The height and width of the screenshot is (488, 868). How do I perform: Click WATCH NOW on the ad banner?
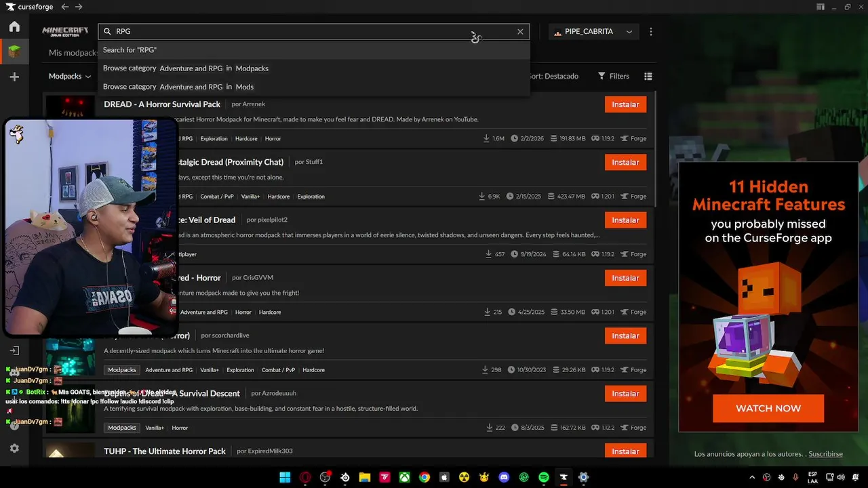pyautogui.click(x=768, y=408)
